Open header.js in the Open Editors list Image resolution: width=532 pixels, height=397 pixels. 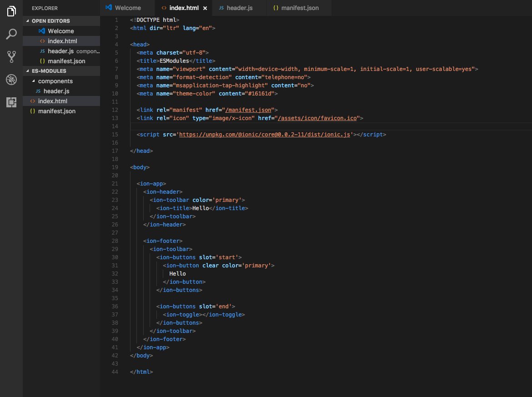61,51
